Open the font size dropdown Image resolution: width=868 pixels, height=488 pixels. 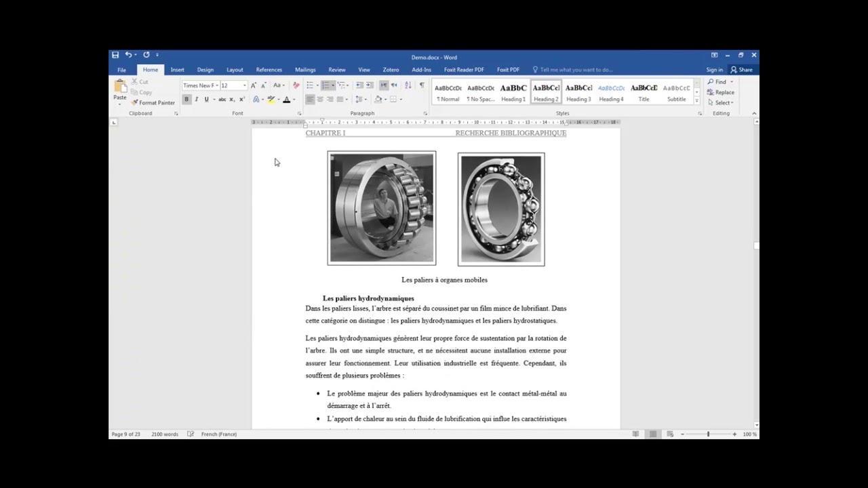pos(244,85)
